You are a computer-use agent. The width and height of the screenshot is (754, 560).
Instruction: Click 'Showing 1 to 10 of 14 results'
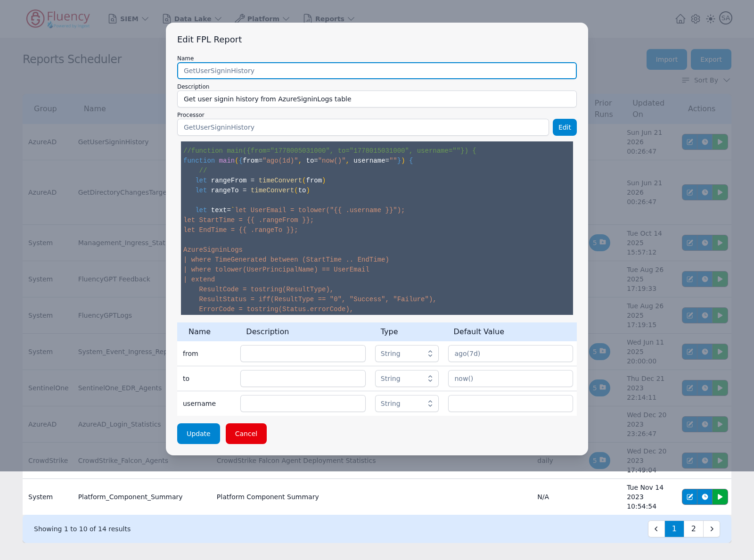pyautogui.click(x=82, y=529)
